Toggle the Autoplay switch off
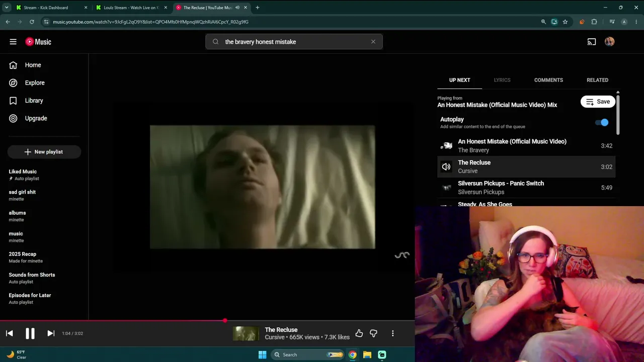 [602, 123]
